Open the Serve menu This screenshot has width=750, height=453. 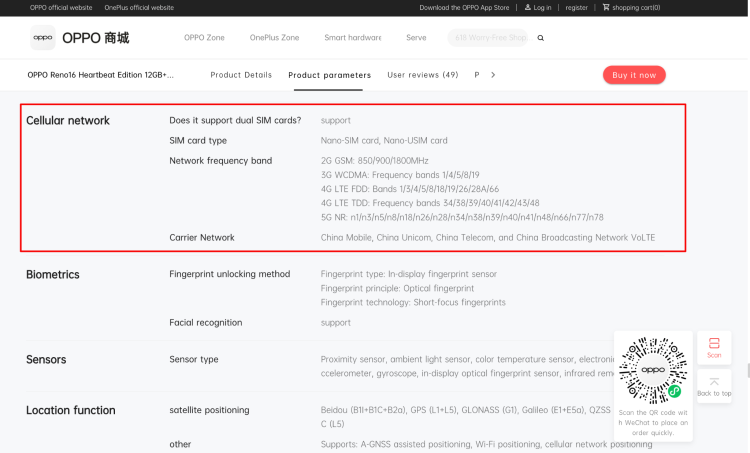pyautogui.click(x=416, y=37)
